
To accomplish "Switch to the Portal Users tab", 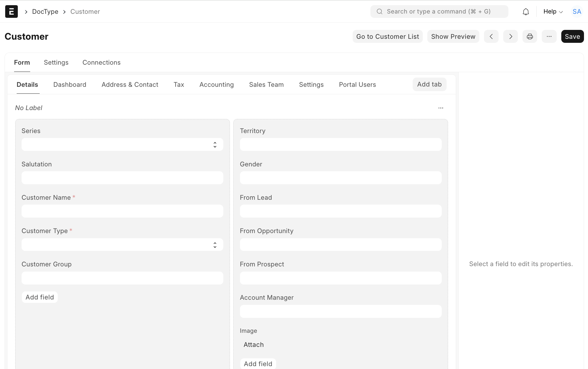I will point(357,84).
